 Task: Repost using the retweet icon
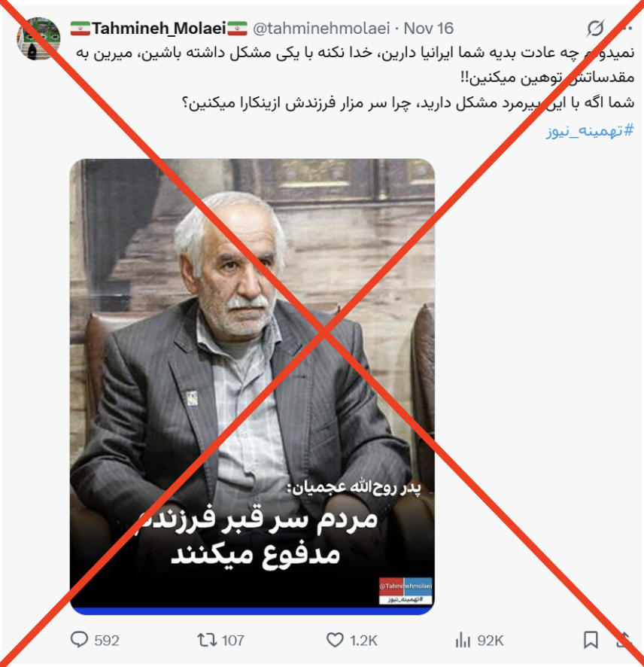[x=207, y=640]
